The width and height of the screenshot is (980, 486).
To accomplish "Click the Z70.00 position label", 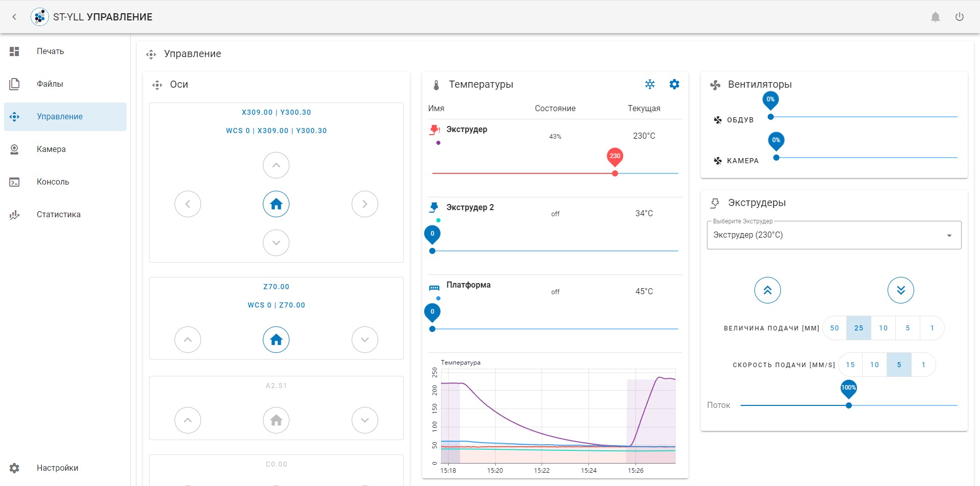I will [x=276, y=287].
